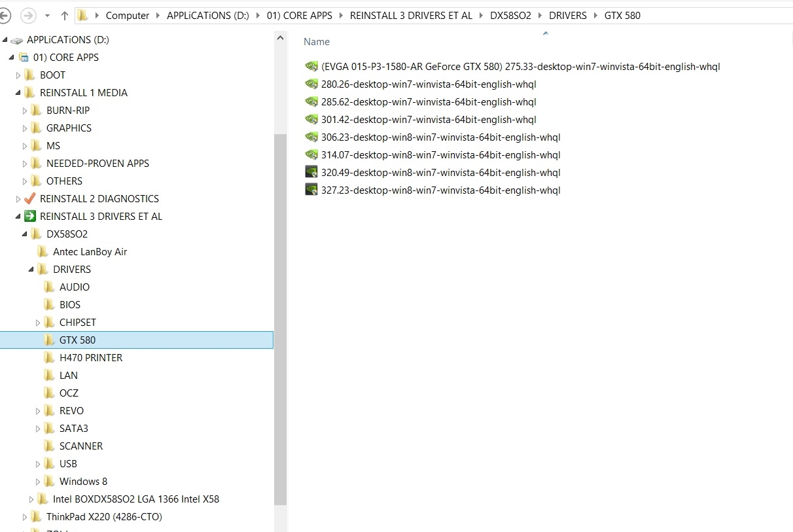This screenshot has height=532, width=793.
Task: Select the 320.49 driver file's dark icon
Action: [x=311, y=173]
